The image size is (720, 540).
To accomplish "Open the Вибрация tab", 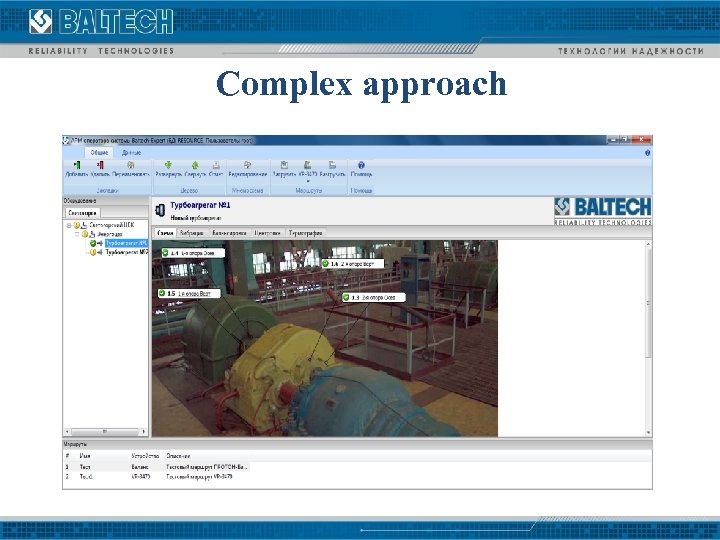I will click(x=192, y=233).
